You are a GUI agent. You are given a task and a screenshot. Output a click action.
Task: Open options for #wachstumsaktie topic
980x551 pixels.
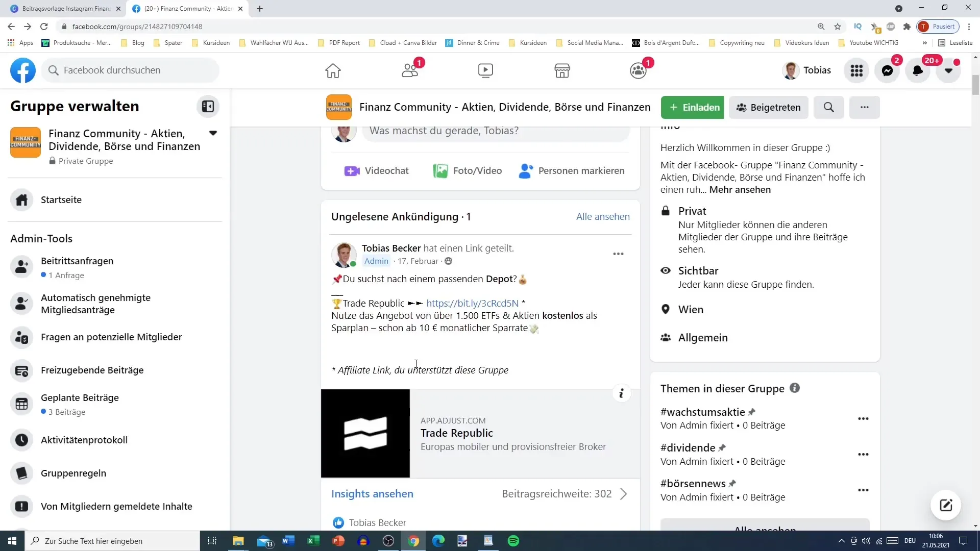tap(863, 418)
